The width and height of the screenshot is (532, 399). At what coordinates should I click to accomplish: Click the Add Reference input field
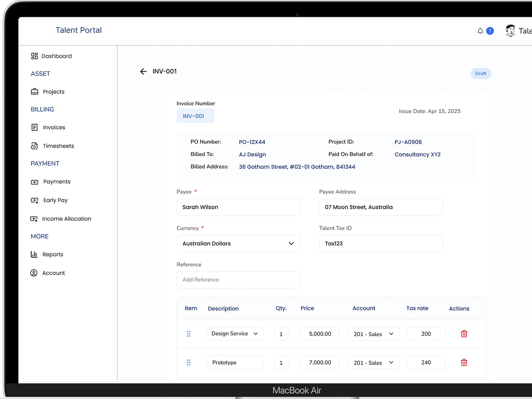click(x=238, y=280)
